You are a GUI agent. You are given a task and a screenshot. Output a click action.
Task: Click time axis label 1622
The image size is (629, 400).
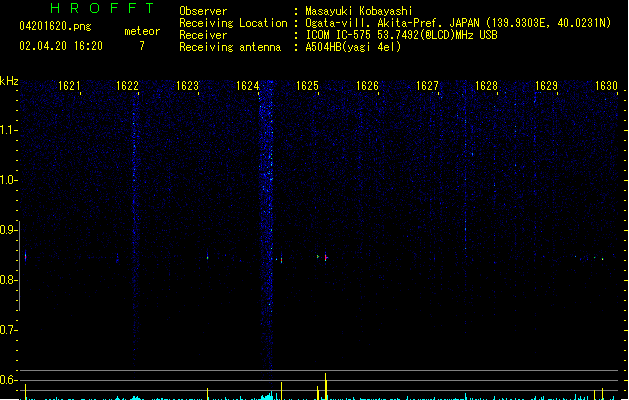[127, 86]
